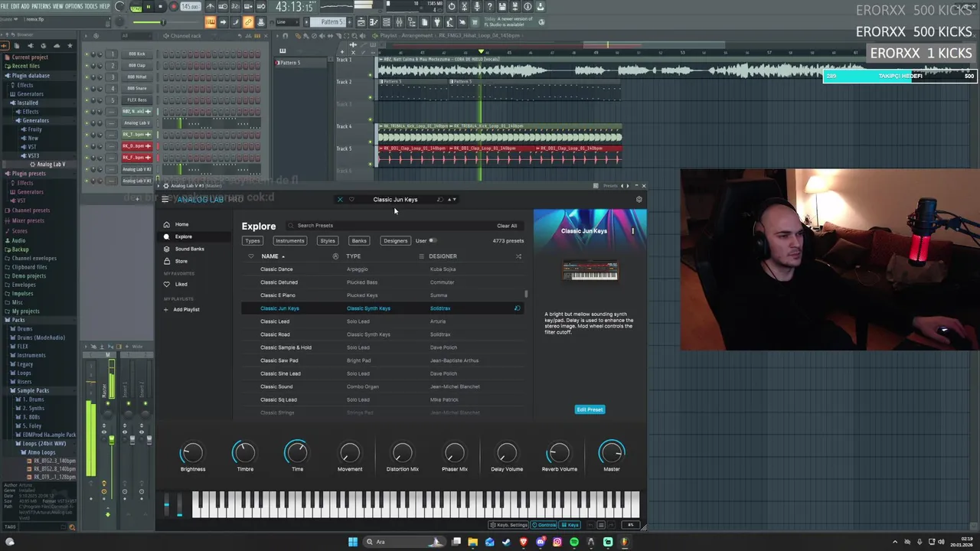Viewport: 980px width, 551px height.
Task: Toggle link icon in FL toolbar
Action: (x=248, y=22)
